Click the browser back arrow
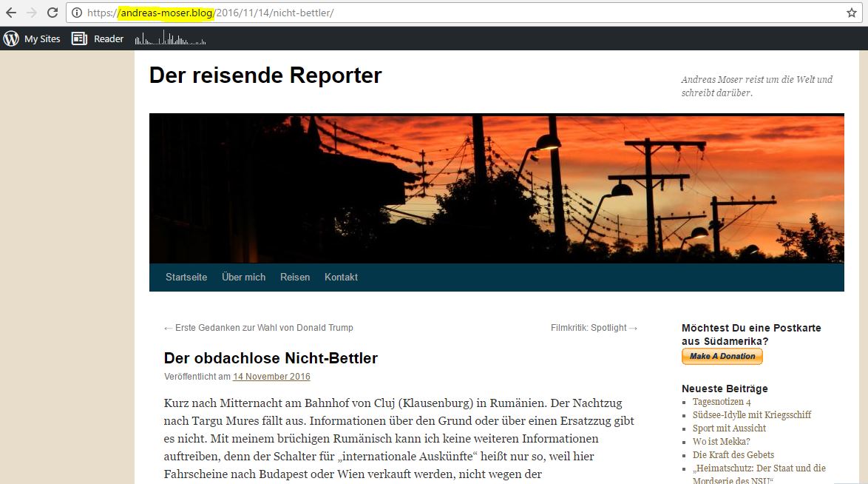Viewport: 868px width, 484px height. point(13,12)
